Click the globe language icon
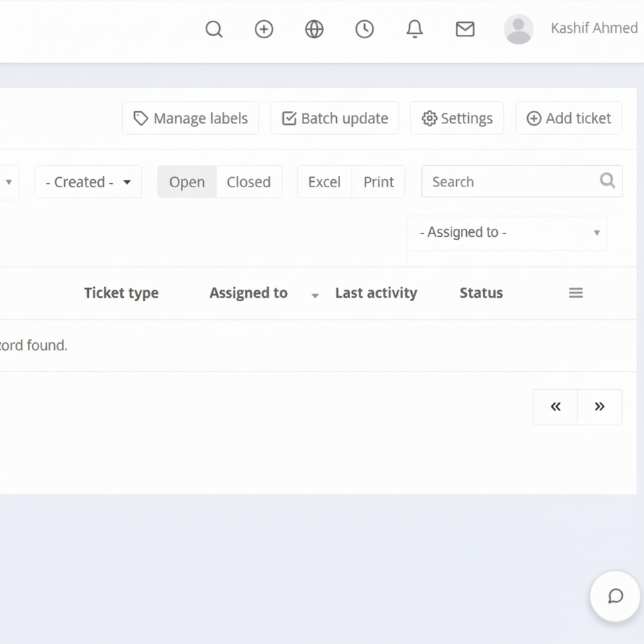This screenshot has height=644, width=644. 314,30
